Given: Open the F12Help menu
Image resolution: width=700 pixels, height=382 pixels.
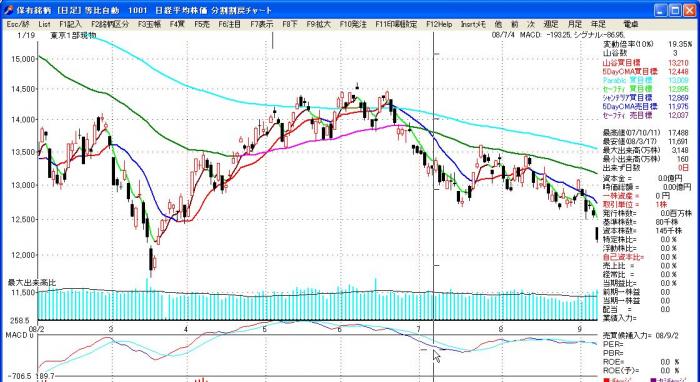Looking at the screenshot, I should [x=439, y=25].
